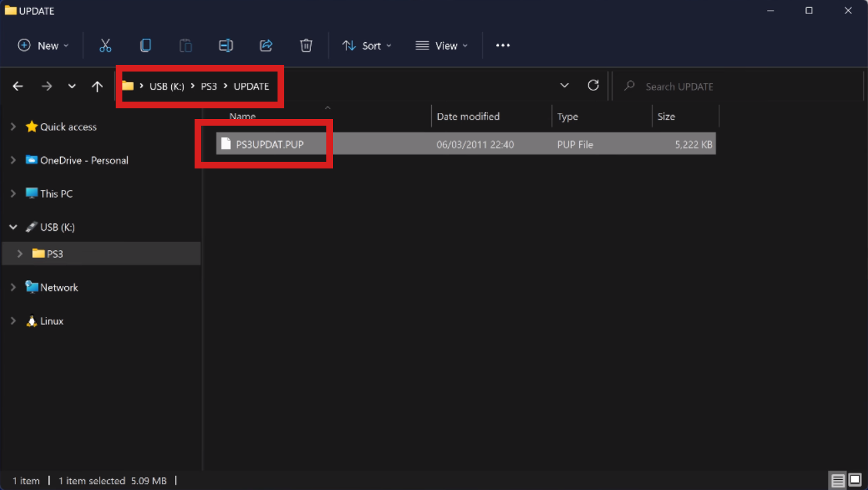Viewport: 868px width, 490px height.
Task: Select Linux in the sidebar
Action: point(51,321)
